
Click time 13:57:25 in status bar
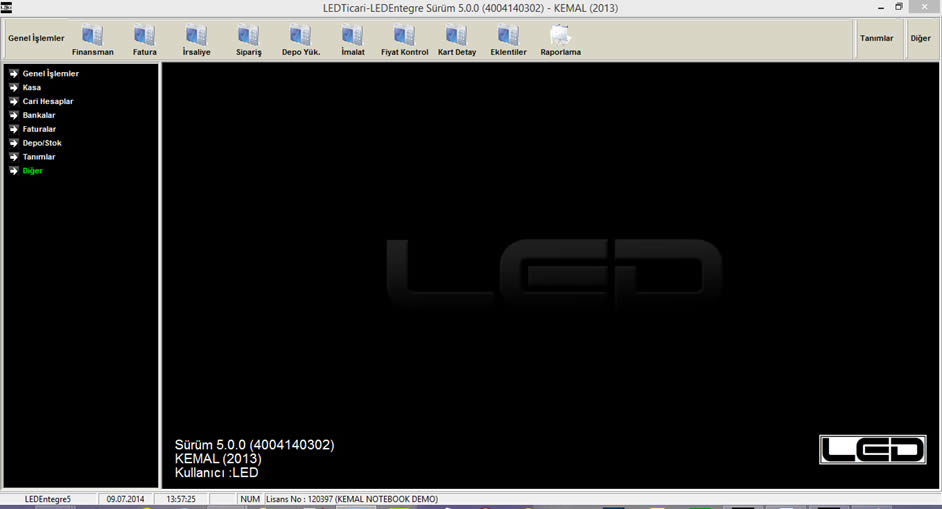(181, 499)
